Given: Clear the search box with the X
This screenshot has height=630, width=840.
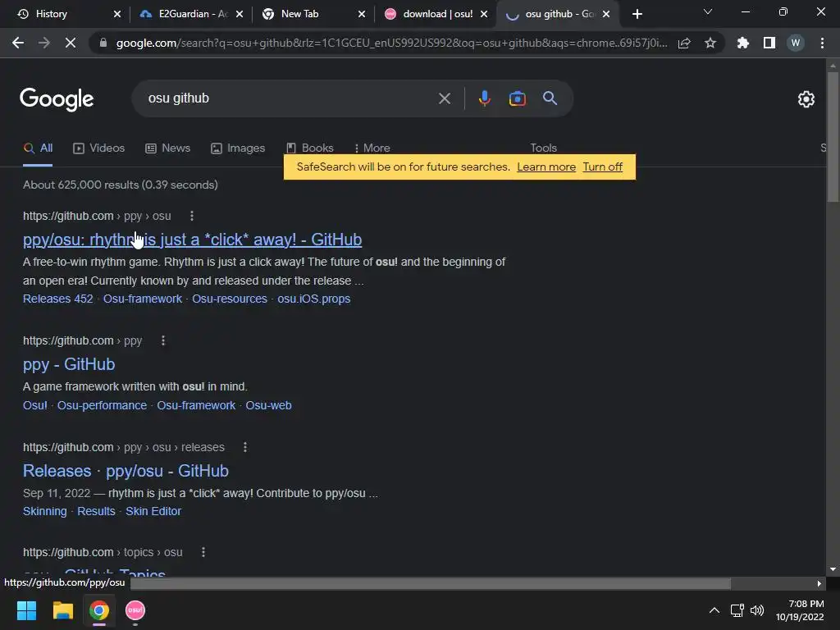Looking at the screenshot, I should 444,98.
